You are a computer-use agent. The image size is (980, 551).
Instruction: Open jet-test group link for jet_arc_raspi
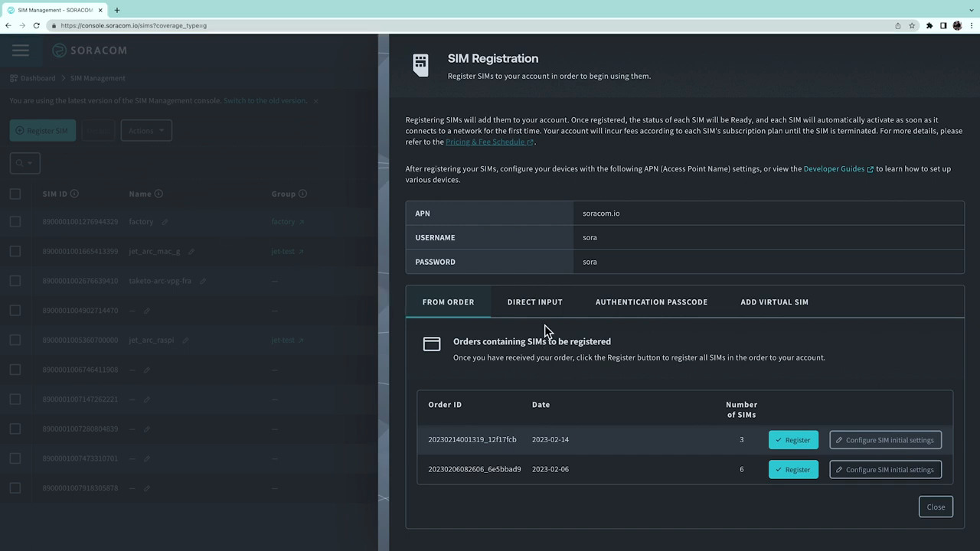[x=288, y=340]
